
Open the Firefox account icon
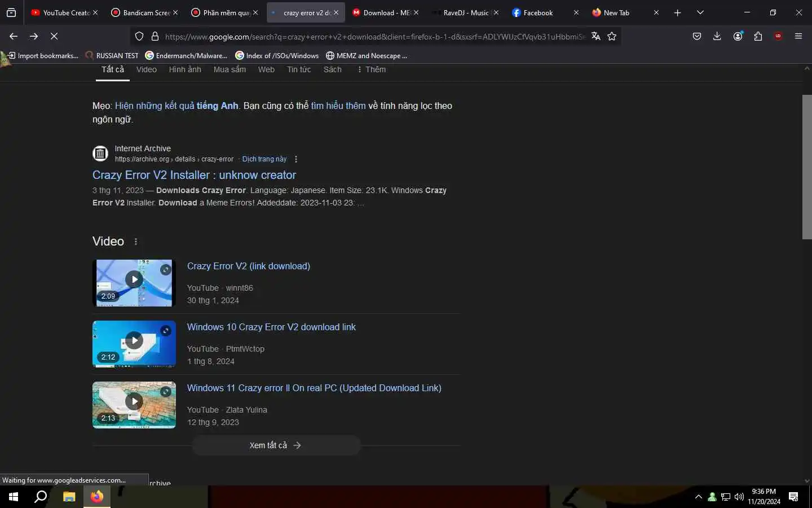pos(738,36)
